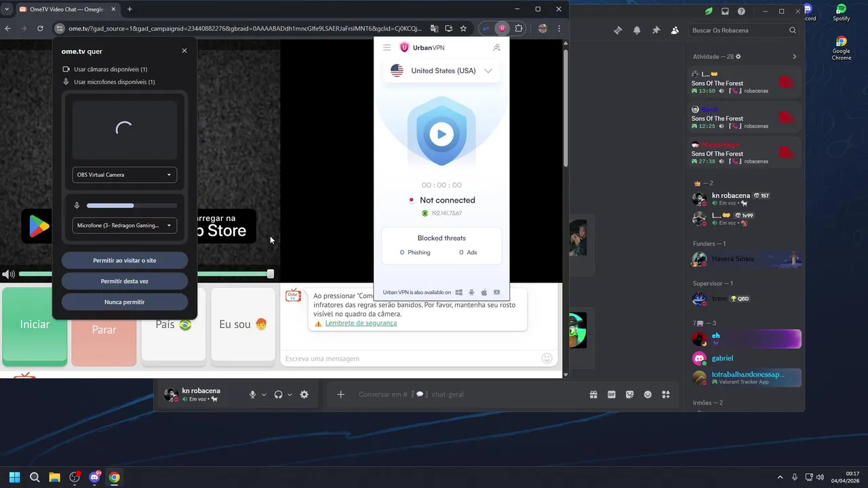The image size is (868, 488).
Task: Open the Chrome extensions puzzle icon
Action: point(519,28)
